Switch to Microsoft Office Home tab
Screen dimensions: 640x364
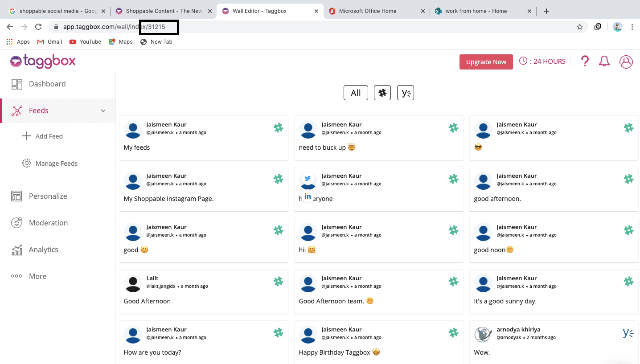tap(367, 11)
